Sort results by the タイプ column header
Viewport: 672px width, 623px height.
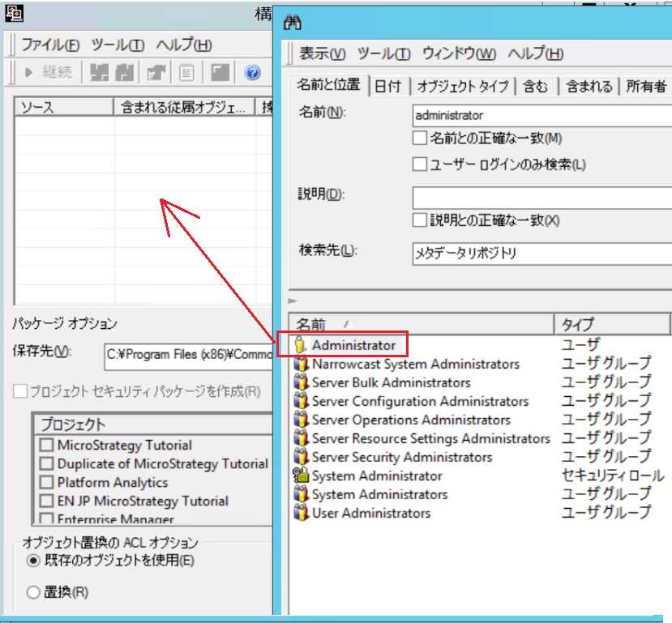(x=611, y=325)
